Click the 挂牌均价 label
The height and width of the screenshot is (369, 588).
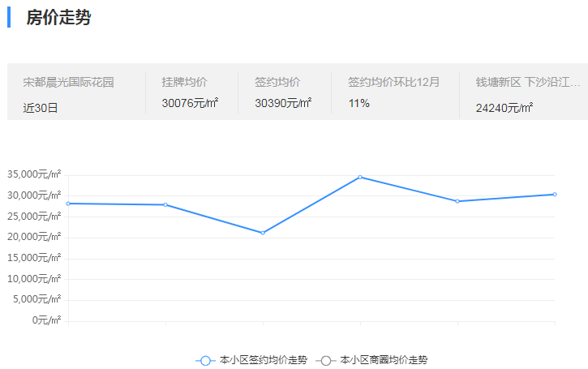(x=184, y=82)
